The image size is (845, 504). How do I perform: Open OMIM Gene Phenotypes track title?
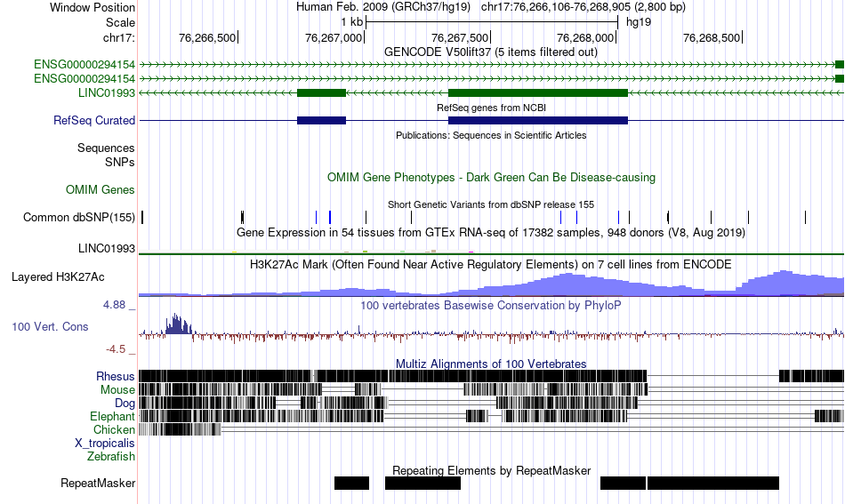pyautogui.click(x=491, y=177)
